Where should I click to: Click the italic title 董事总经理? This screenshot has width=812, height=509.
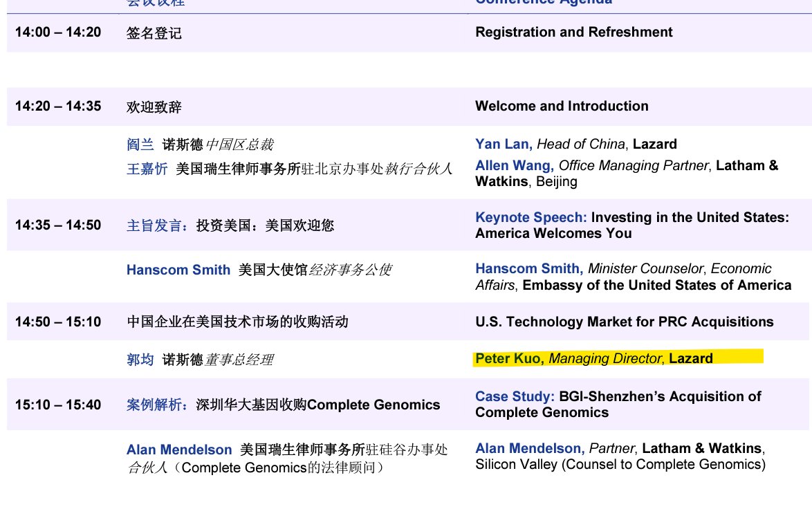pyautogui.click(x=239, y=360)
